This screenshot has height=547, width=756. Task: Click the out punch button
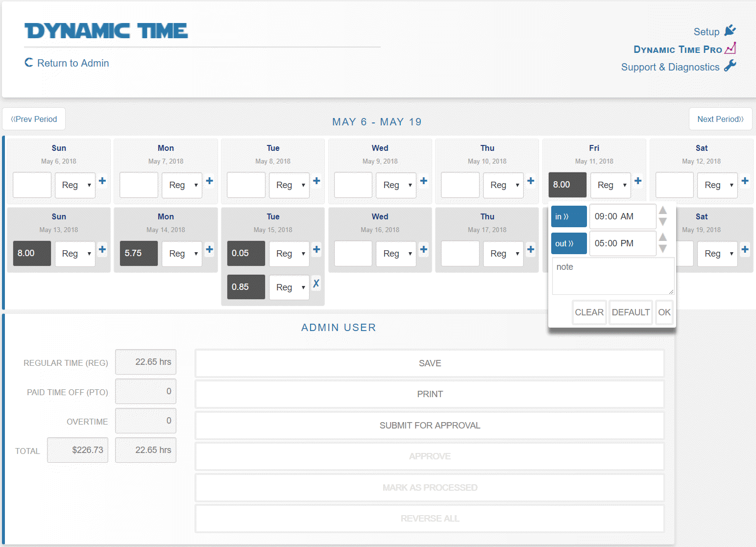click(569, 243)
